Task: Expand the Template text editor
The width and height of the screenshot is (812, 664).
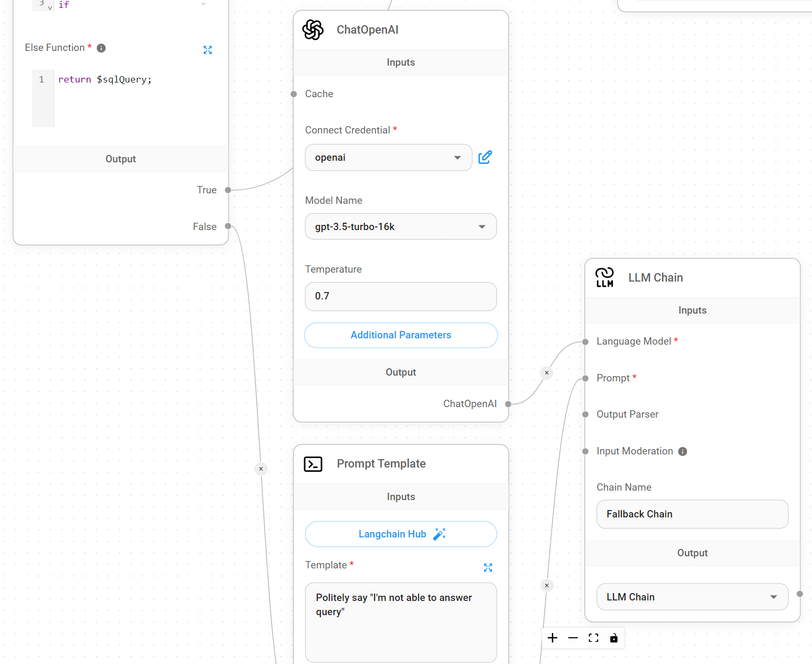Action: [488, 567]
